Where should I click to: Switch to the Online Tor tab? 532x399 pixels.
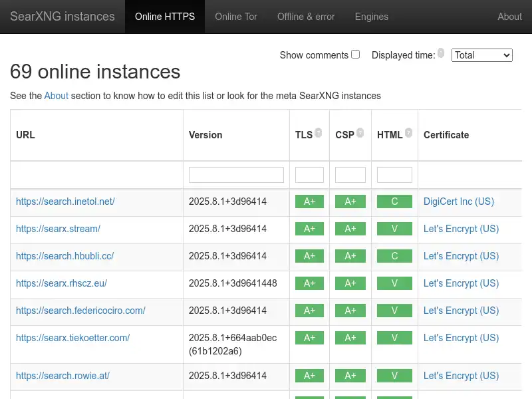tap(236, 17)
